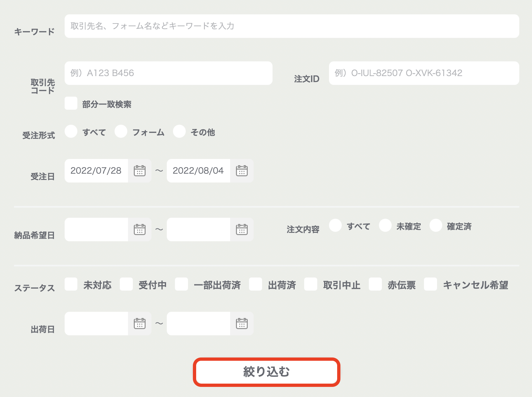Image resolution: width=532 pixels, height=397 pixels.
Task: Select 未確定 radio under 注文内容
Action: pos(385,225)
